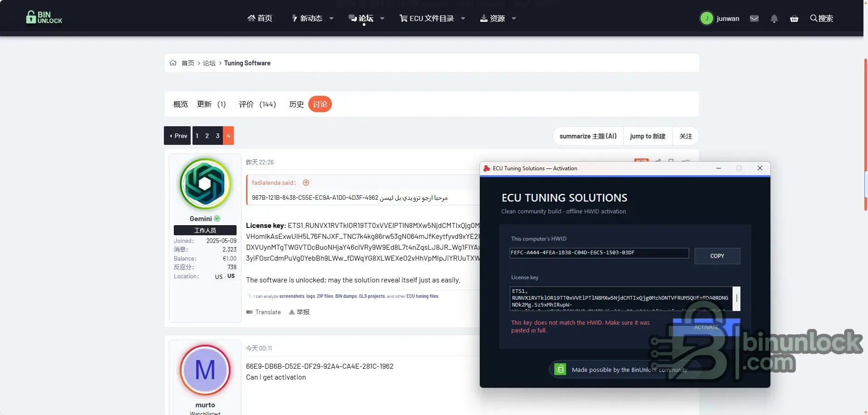Open Gemini username link
Image resolution: width=868 pixels, height=415 pixels.
[x=201, y=219]
